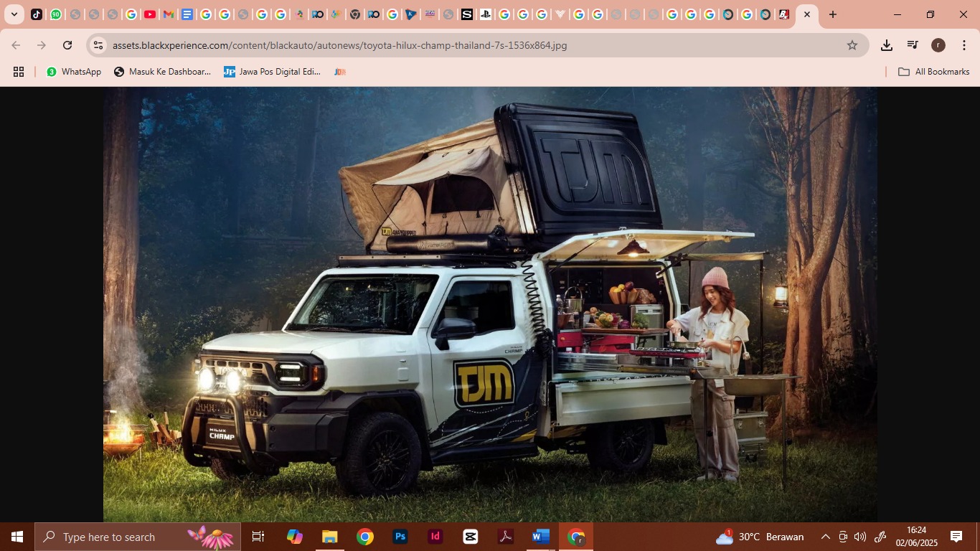This screenshot has height=551, width=980.
Task: Go back to previous page
Action: click(x=16, y=45)
